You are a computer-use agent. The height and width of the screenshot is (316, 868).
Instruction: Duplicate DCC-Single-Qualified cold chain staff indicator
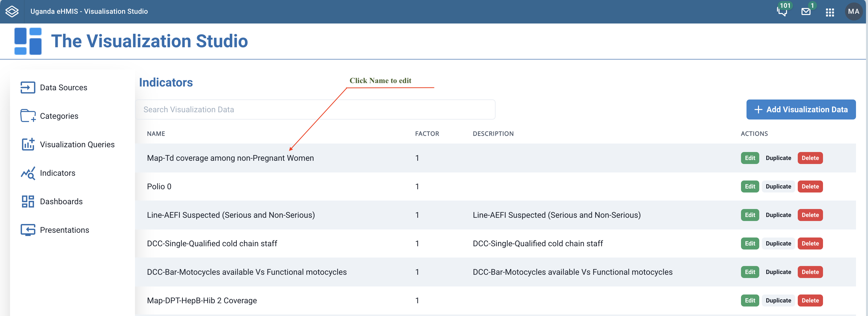pyautogui.click(x=778, y=243)
